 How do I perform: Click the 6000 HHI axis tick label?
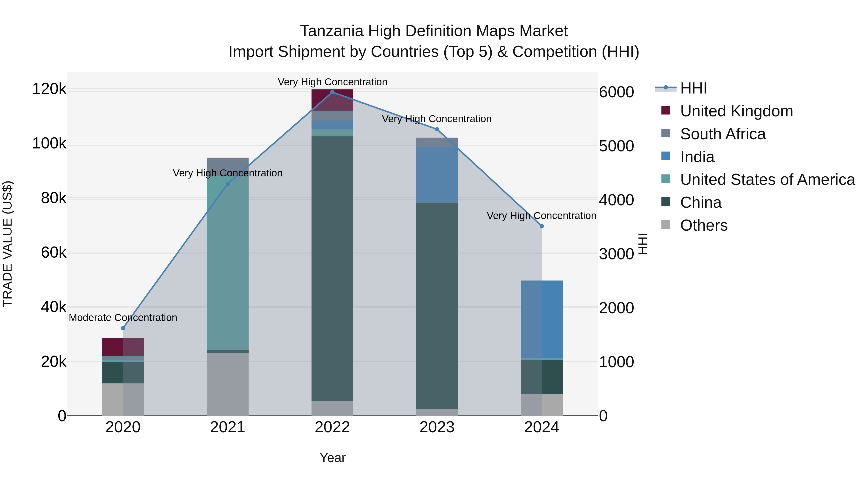[617, 92]
